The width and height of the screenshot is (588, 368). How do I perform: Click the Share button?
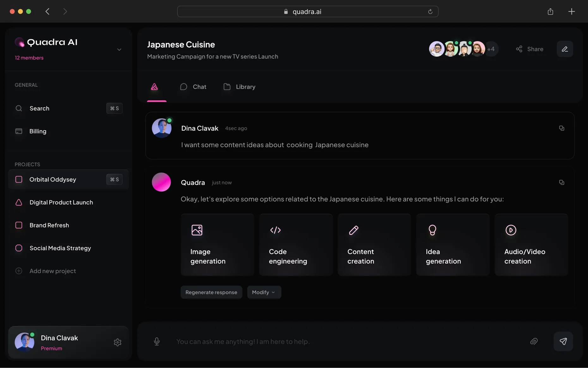coord(530,49)
